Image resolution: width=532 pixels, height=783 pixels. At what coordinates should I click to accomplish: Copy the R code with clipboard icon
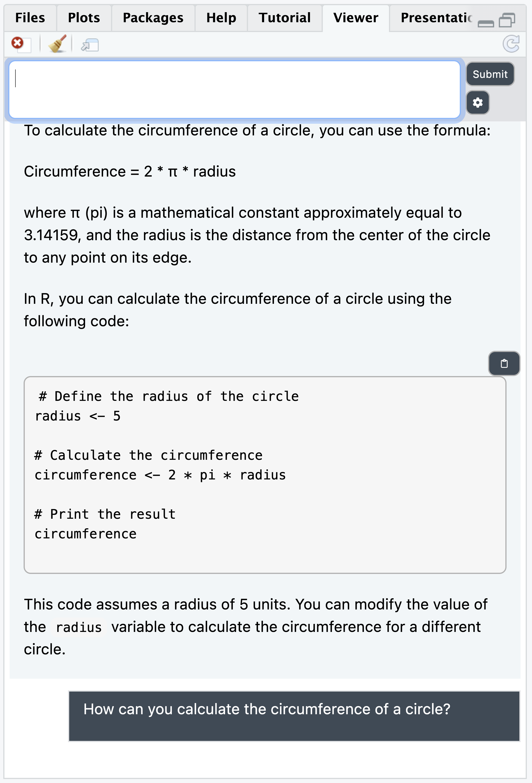(504, 363)
